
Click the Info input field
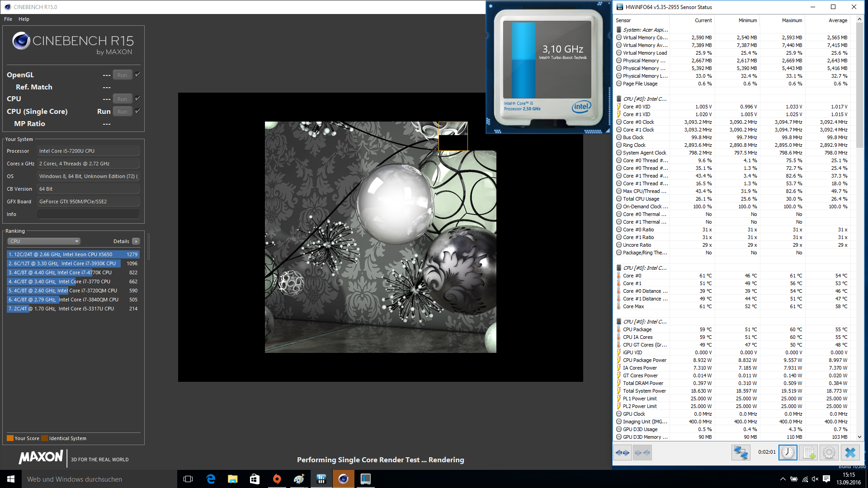click(x=88, y=214)
